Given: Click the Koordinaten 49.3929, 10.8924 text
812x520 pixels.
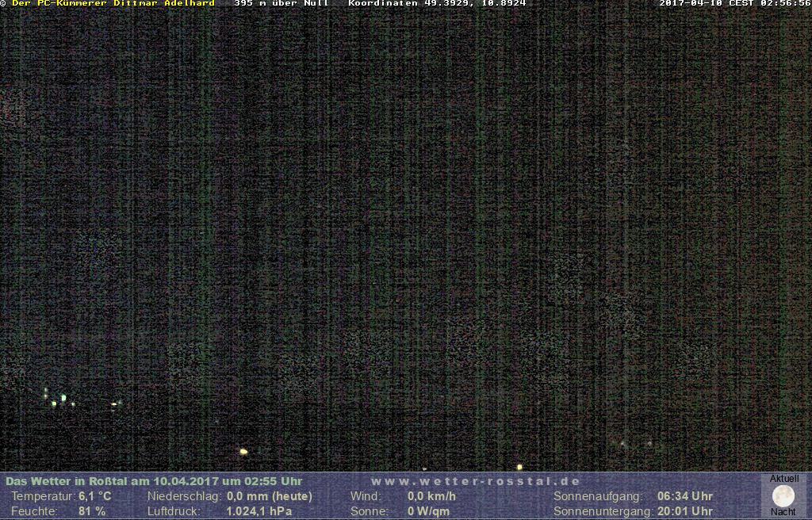Looking at the screenshot, I should 437,3.
